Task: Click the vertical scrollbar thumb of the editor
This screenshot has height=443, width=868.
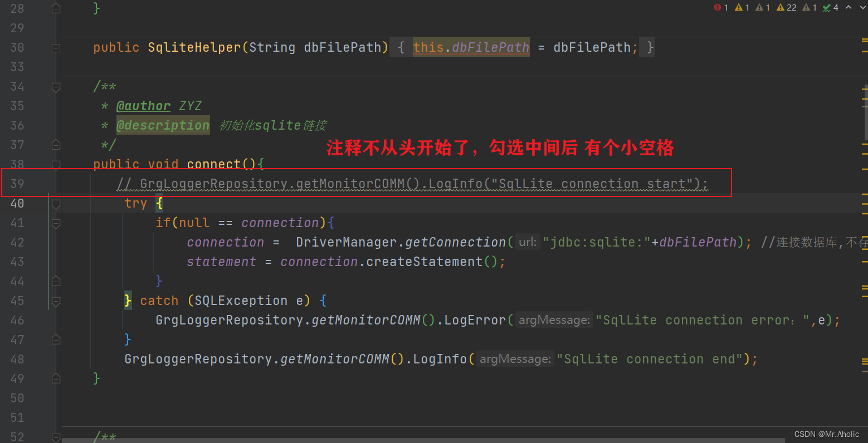Action: [x=866, y=111]
